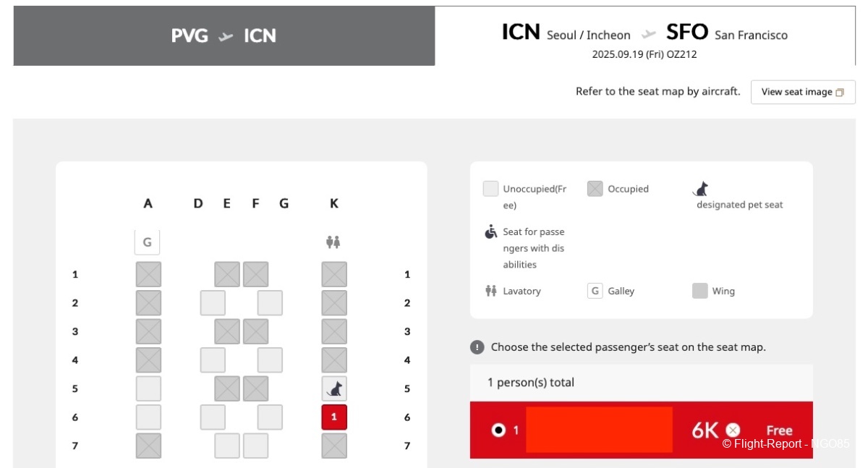The width and height of the screenshot is (868, 468).
Task: Click occupied seat 1A
Action: click(148, 275)
